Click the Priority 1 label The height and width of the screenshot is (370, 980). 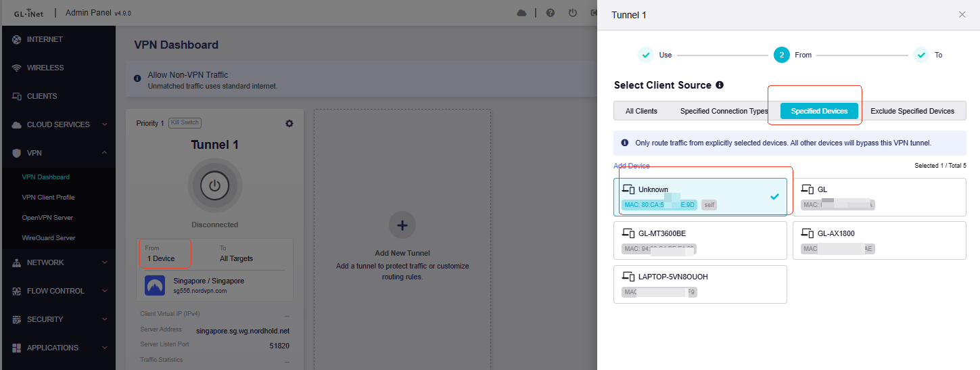click(150, 123)
